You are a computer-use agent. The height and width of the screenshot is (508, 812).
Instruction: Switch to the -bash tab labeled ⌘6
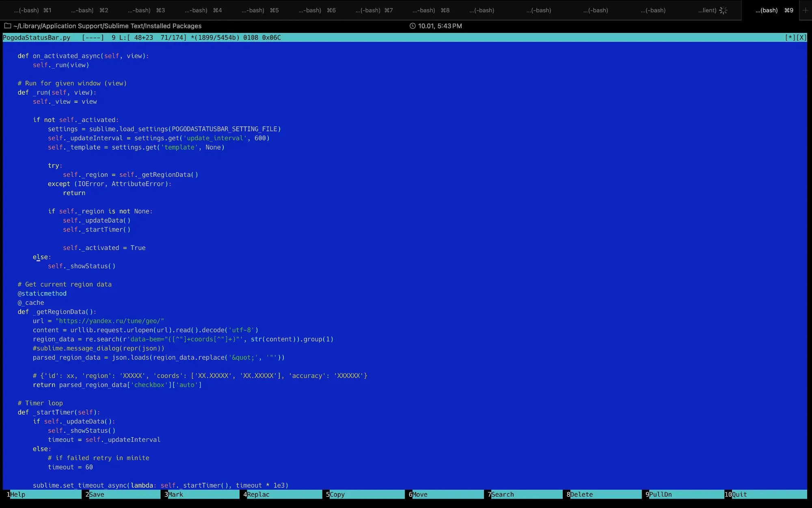point(317,10)
